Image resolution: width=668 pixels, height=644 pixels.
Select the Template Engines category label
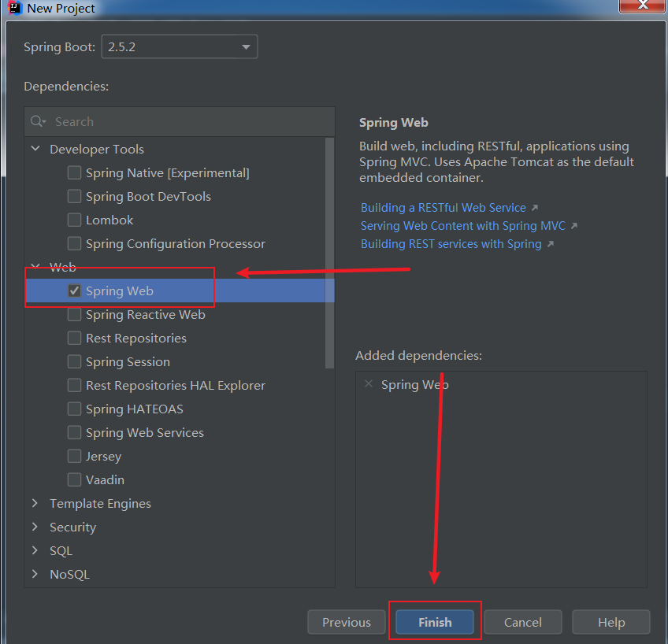[100, 504]
